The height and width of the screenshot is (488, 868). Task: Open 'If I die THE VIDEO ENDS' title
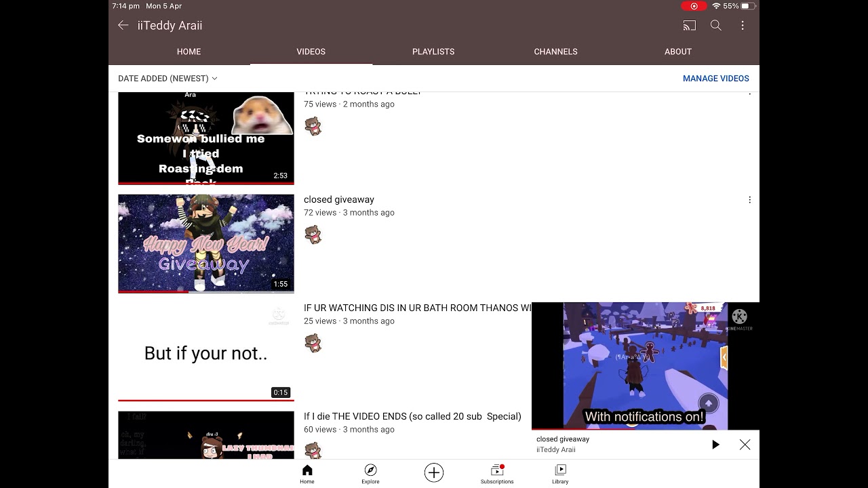[412, 416]
